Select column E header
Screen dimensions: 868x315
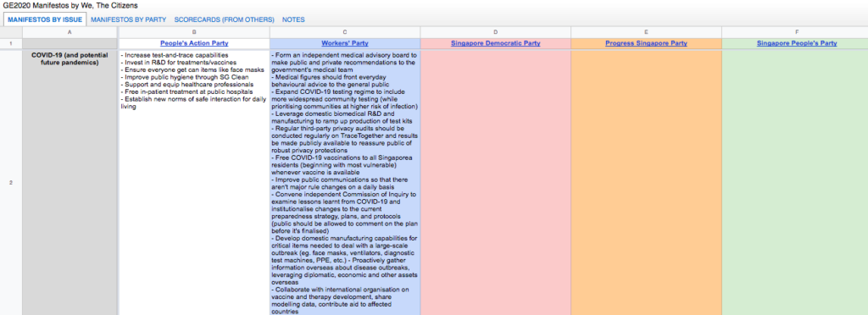tap(646, 33)
